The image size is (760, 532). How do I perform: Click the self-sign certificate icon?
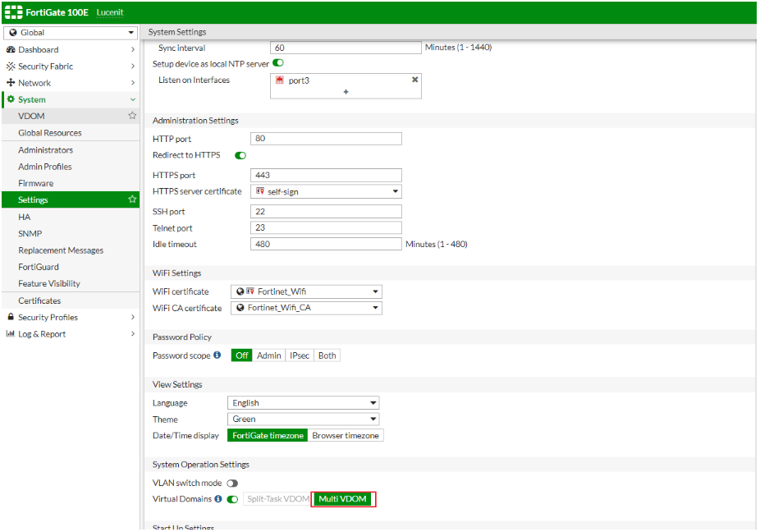tap(260, 191)
